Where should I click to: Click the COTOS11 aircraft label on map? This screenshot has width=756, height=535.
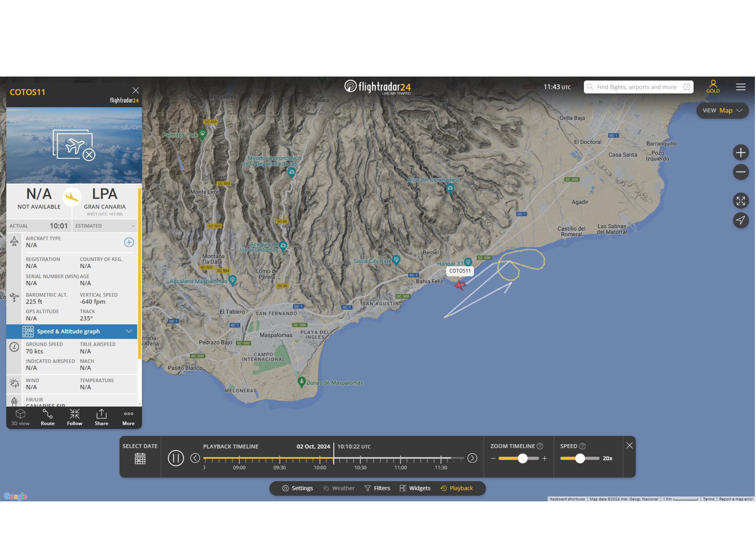coord(460,271)
